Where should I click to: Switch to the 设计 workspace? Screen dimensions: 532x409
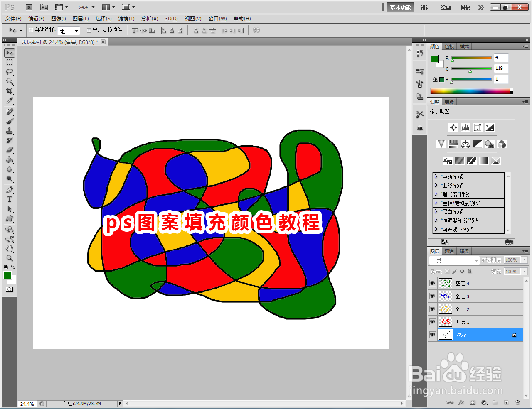tap(426, 7)
